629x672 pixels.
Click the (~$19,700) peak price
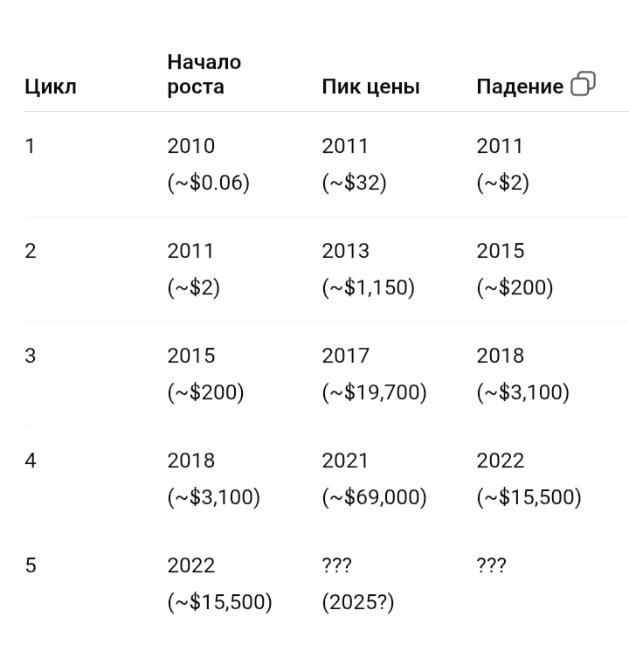[375, 392]
